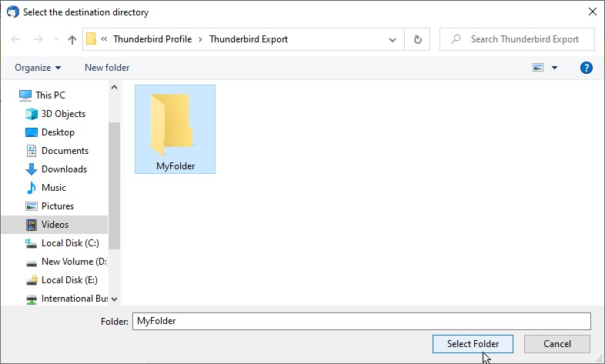Select the MyFolder folder thumbnail

coord(175,129)
